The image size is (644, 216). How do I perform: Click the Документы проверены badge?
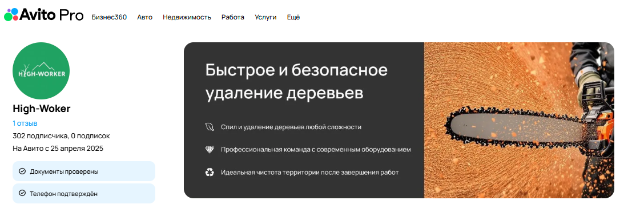point(84,171)
